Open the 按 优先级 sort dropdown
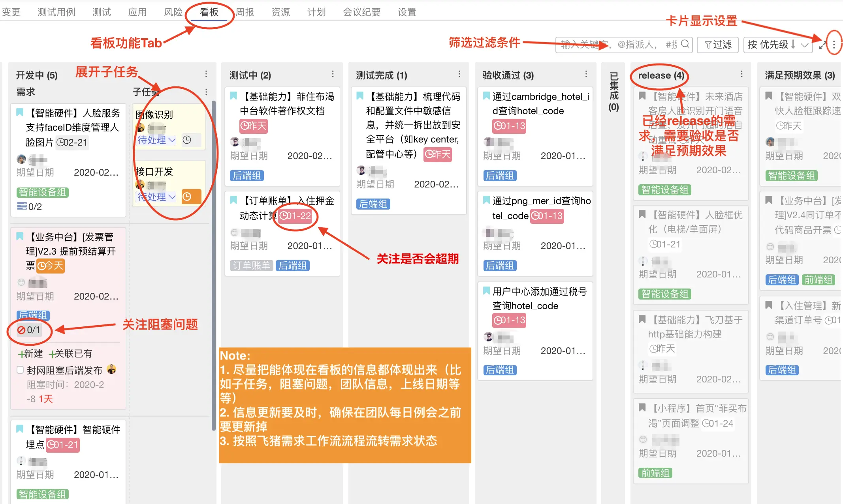The height and width of the screenshot is (504, 843). click(x=777, y=45)
